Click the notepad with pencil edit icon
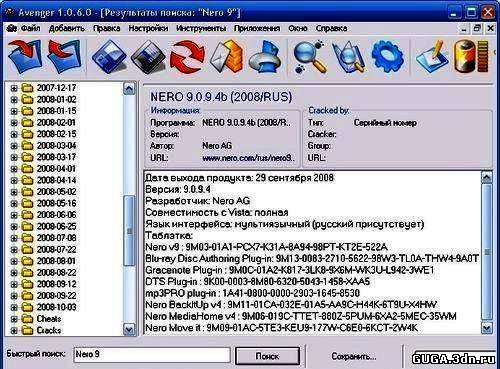Image resolution: width=500 pixels, height=369 pixels. 432,56
